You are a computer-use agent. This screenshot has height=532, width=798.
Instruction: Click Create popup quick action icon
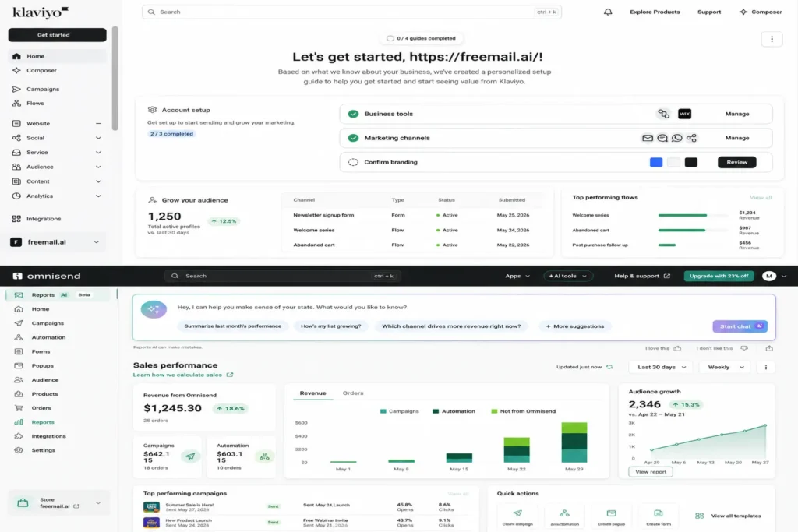click(x=611, y=513)
